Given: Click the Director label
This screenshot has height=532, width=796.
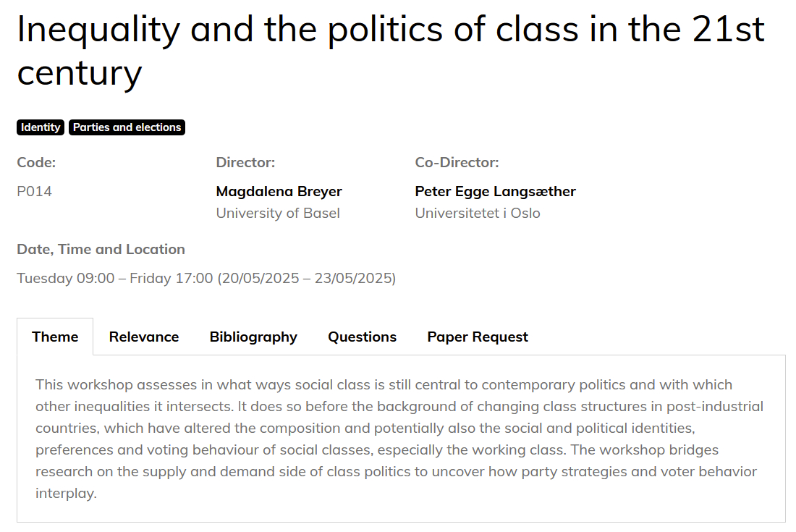Looking at the screenshot, I should (245, 162).
